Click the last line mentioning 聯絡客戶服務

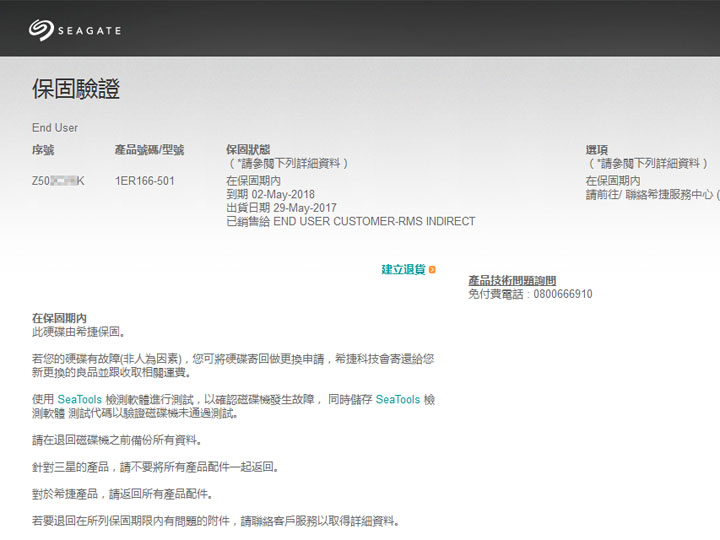[215, 521]
